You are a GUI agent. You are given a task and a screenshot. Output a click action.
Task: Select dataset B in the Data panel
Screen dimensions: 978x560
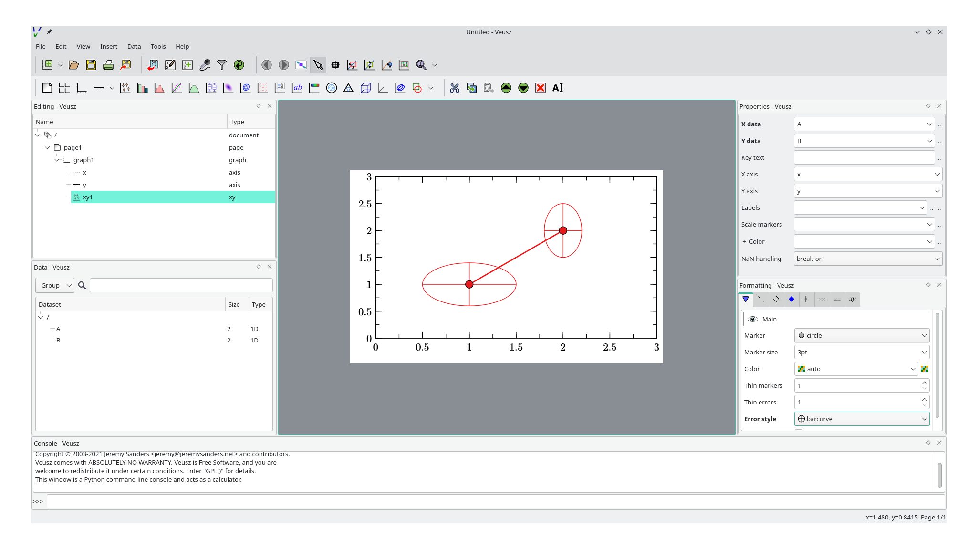pyautogui.click(x=59, y=340)
